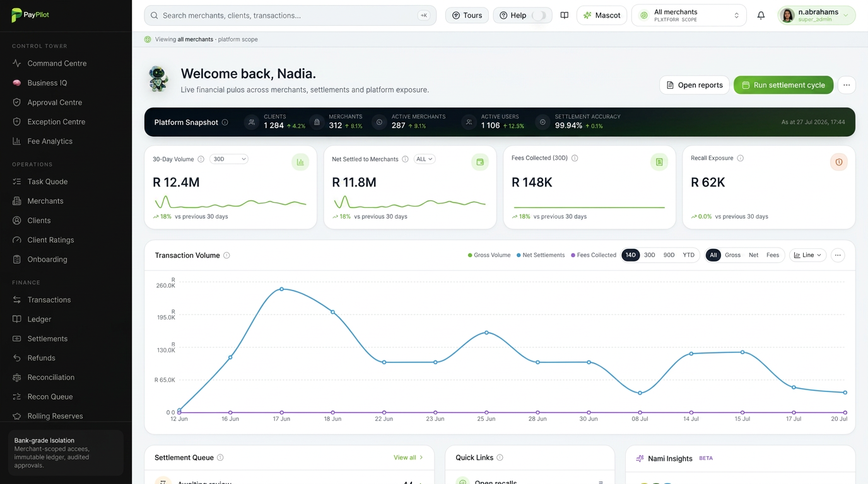Start Tours guide
Image resolution: width=868 pixels, height=484 pixels.
(467, 15)
